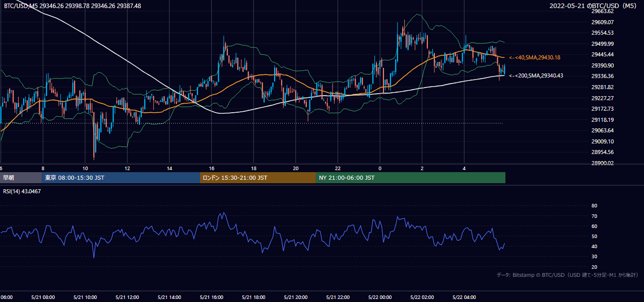The height and width of the screenshot is (302, 644).
Task: Click price axis value 29009.10
Action: tap(602, 141)
